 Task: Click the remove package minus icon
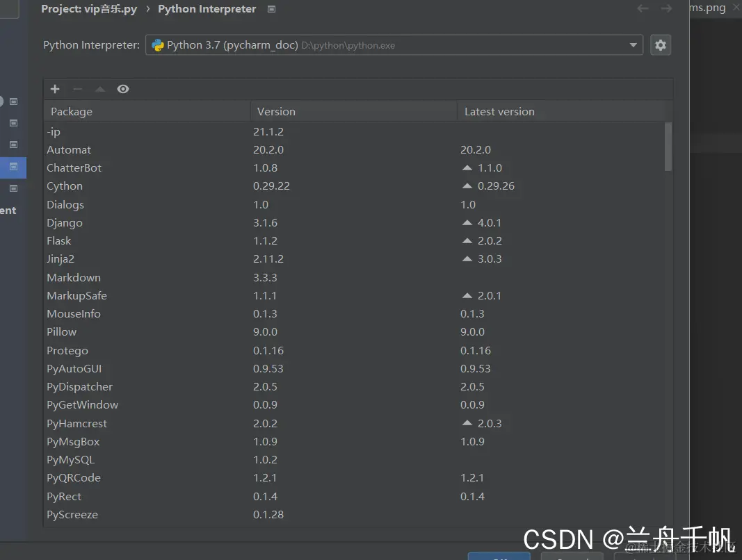click(x=78, y=89)
